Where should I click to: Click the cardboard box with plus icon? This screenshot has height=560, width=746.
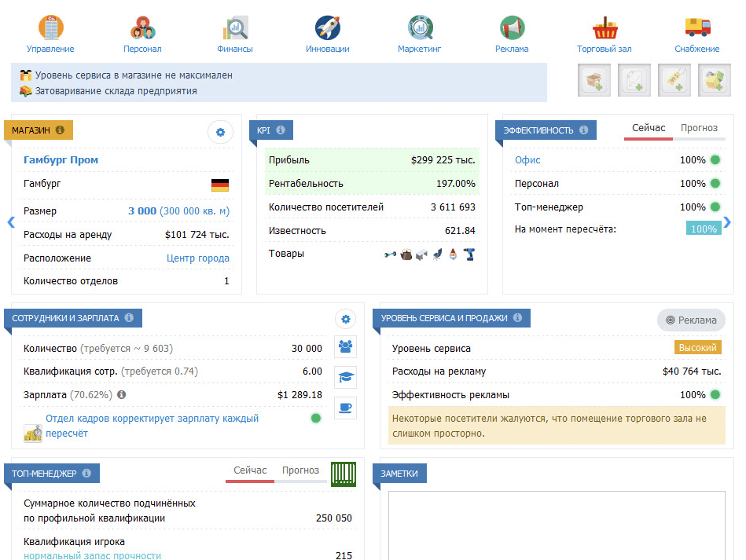594,81
